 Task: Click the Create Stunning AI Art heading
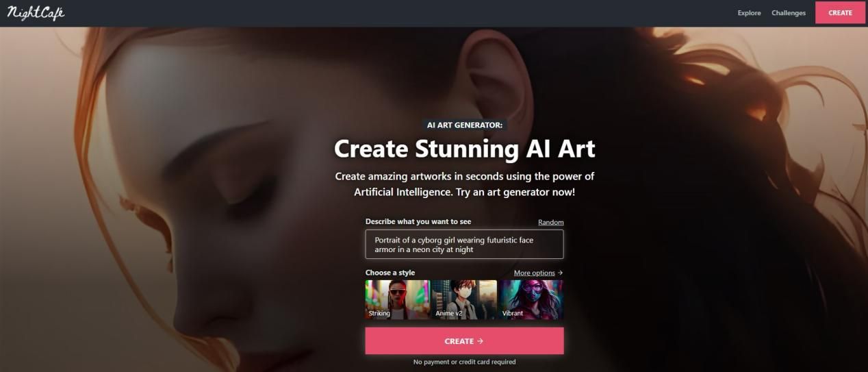coord(465,149)
